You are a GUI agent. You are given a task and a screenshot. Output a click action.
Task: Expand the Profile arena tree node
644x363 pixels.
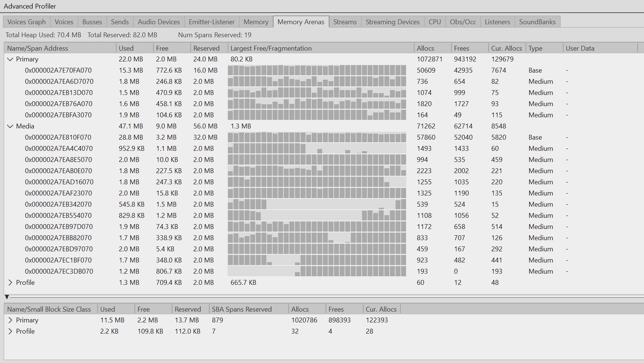pyautogui.click(x=10, y=283)
